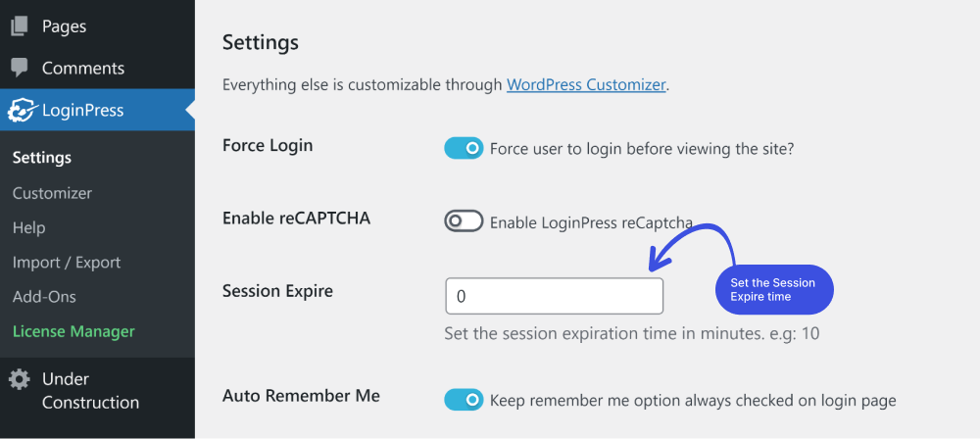The width and height of the screenshot is (980, 439).
Task: Open the Under Construction menu
Action: pos(97,390)
